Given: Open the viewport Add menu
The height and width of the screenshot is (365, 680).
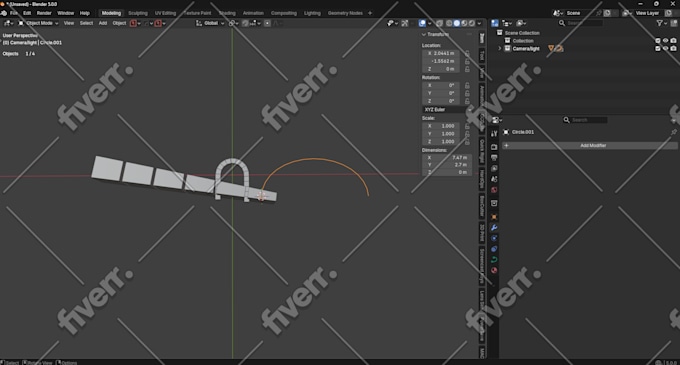Looking at the screenshot, I should (102, 23).
